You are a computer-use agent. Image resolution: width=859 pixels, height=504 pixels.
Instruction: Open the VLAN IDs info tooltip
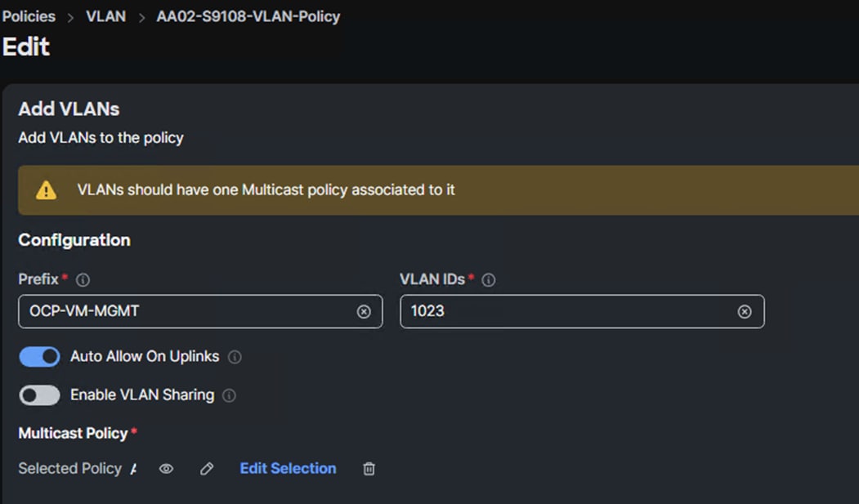click(489, 279)
